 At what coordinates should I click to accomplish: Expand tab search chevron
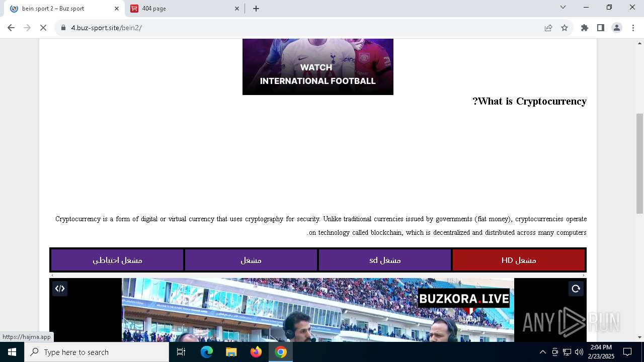pos(563,7)
